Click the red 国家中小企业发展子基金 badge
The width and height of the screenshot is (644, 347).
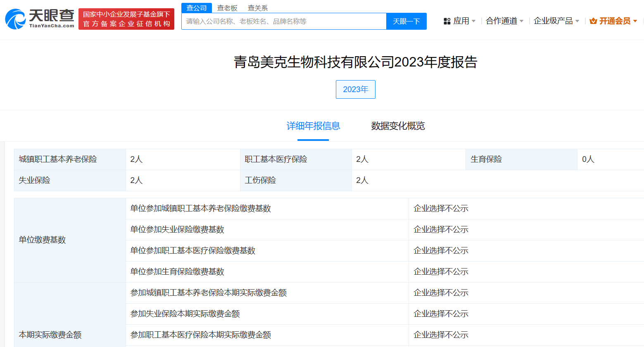pos(126,19)
